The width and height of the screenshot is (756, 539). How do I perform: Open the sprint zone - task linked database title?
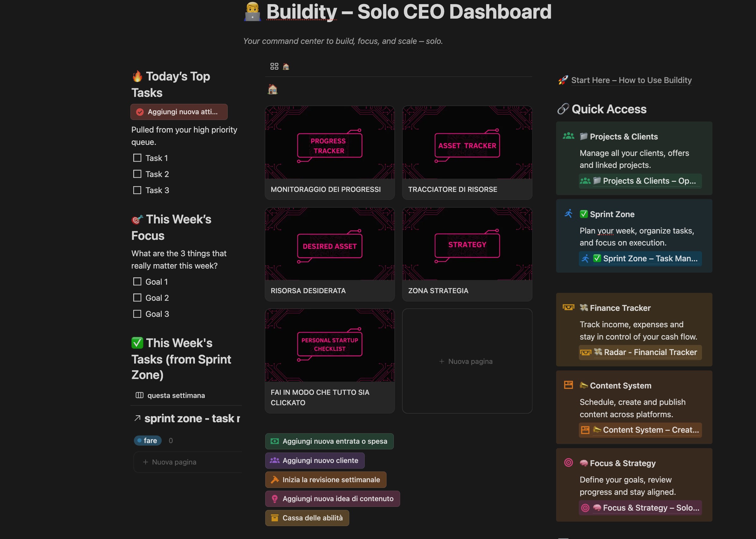(x=192, y=418)
